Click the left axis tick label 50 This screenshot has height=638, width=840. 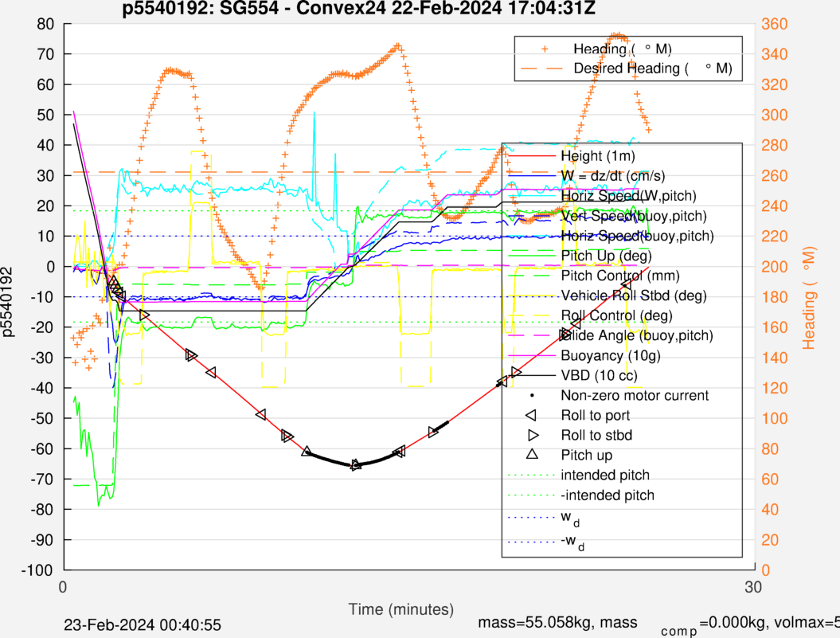coord(45,115)
